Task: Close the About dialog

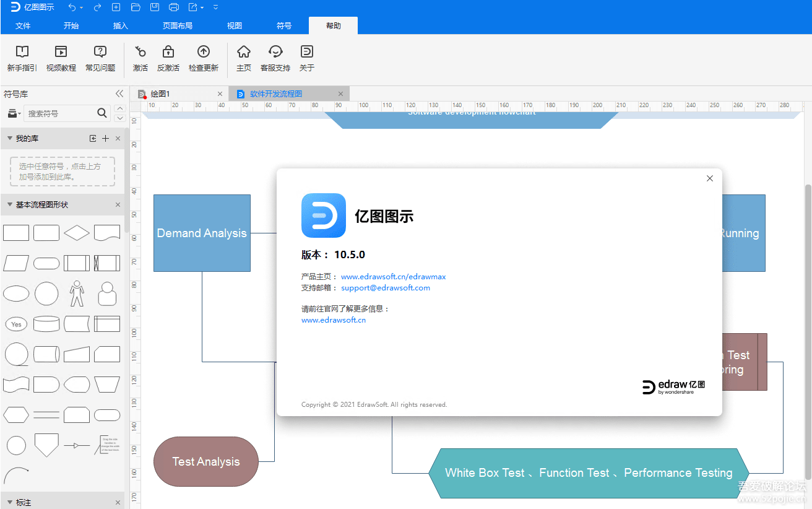Action: (x=710, y=178)
